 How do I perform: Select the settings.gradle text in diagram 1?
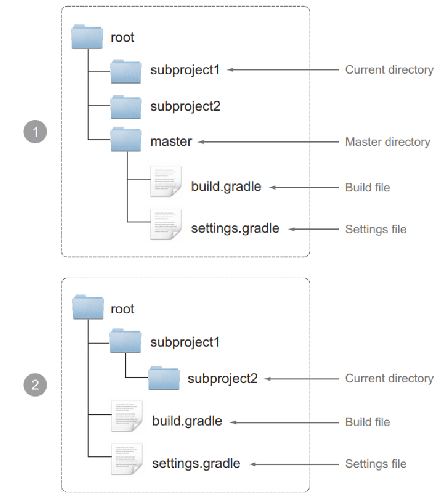pyautogui.click(x=235, y=228)
